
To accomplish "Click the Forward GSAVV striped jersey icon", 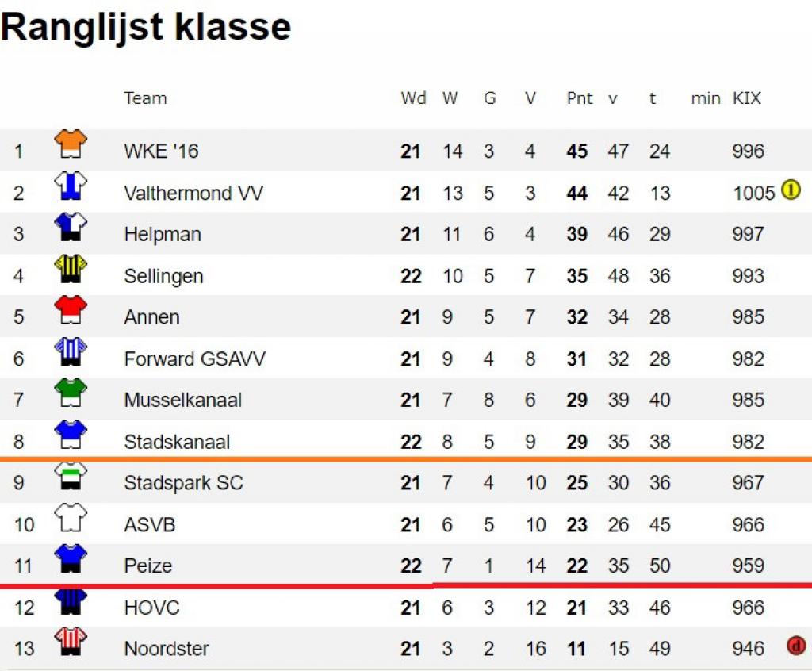I will coord(71,351).
